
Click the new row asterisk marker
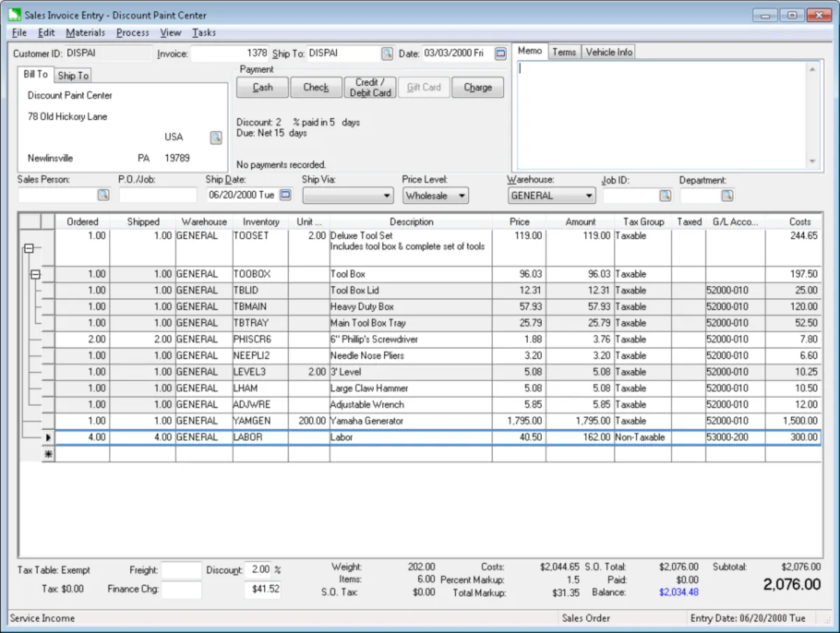click(48, 454)
